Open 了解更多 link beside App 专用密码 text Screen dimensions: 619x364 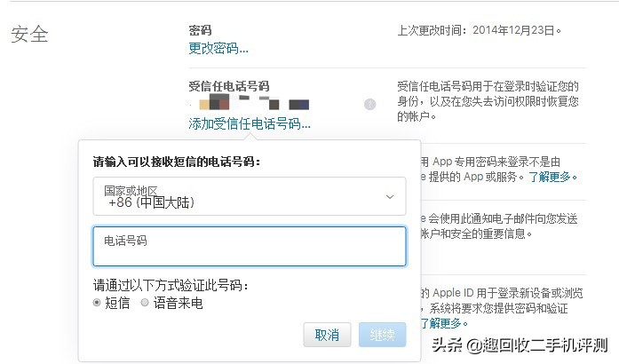(552, 177)
